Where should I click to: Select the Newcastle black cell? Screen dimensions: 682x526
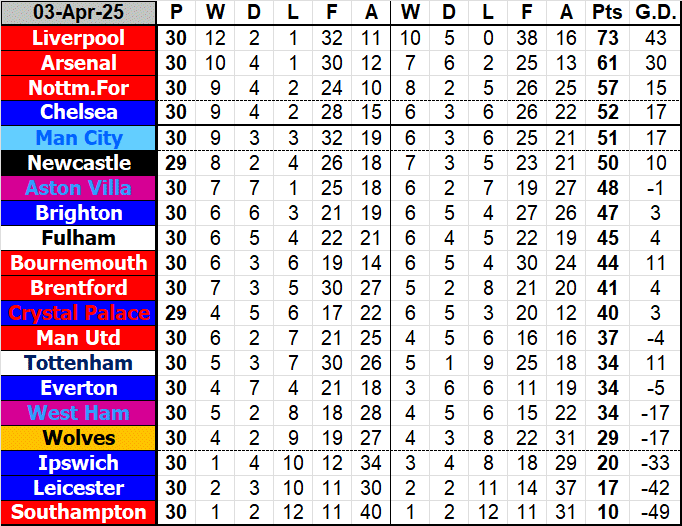(x=79, y=163)
